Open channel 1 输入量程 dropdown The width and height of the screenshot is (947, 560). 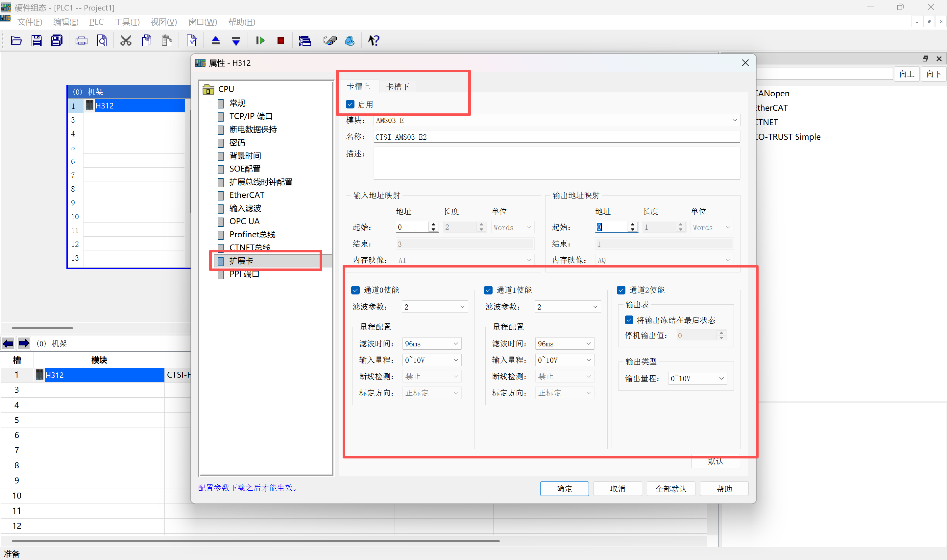click(x=565, y=360)
